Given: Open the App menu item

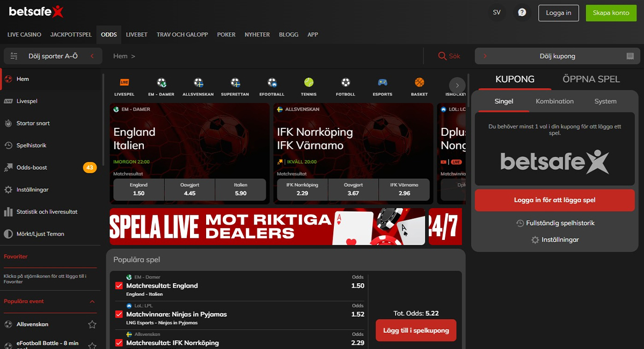Looking at the screenshot, I should [313, 34].
